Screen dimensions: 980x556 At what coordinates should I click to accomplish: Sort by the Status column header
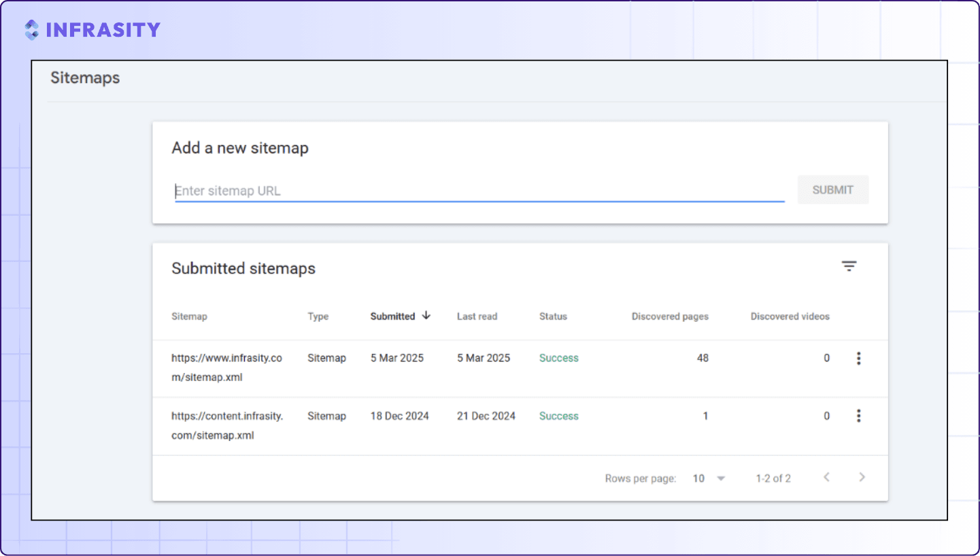point(553,316)
